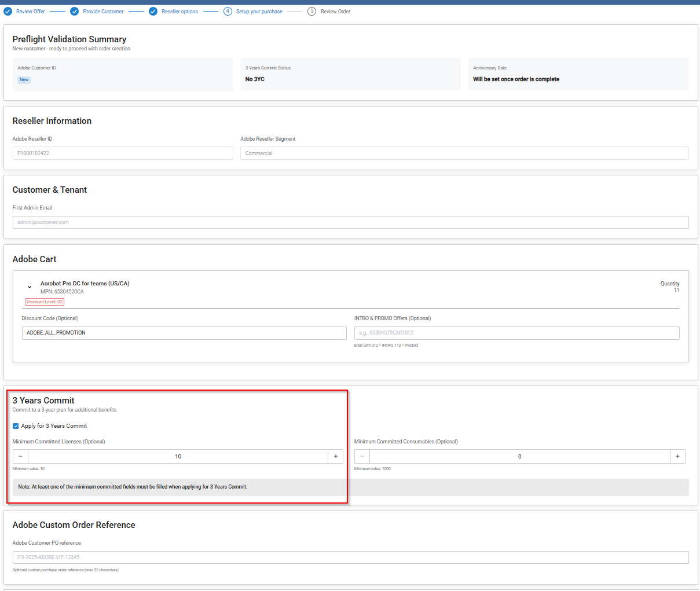Click the Adobe Customer PO reference field
This screenshot has height=591, width=700.
point(350,557)
